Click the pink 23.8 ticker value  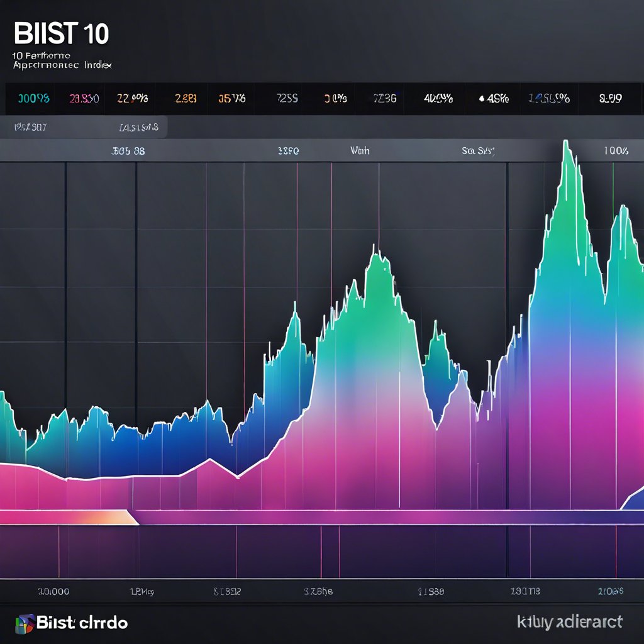pyautogui.click(x=79, y=98)
